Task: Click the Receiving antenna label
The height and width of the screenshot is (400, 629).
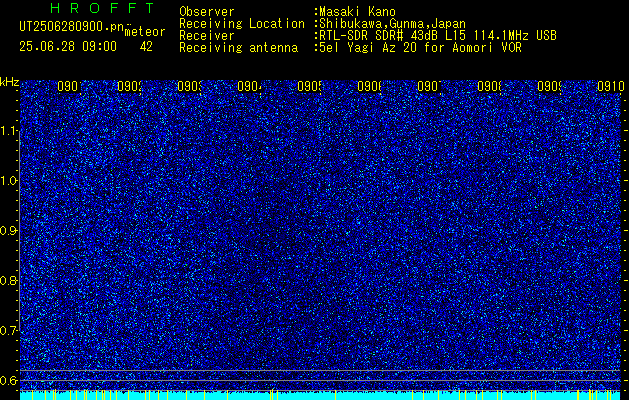Action: click(x=238, y=48)
